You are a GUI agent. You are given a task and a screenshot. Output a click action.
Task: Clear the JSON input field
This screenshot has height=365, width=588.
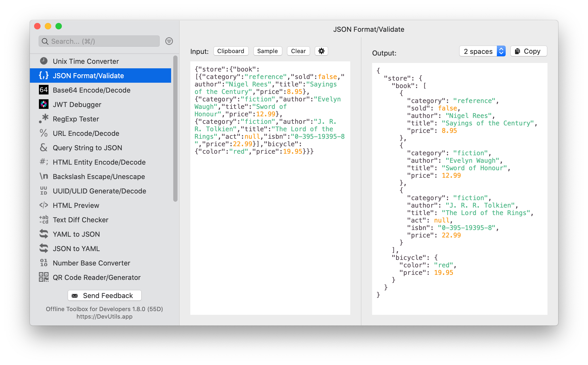298,51
